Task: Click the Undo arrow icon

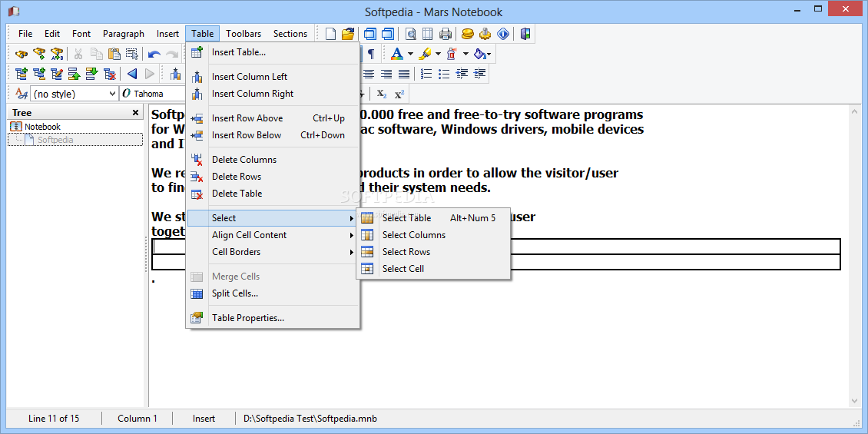Action: [154, 55]
